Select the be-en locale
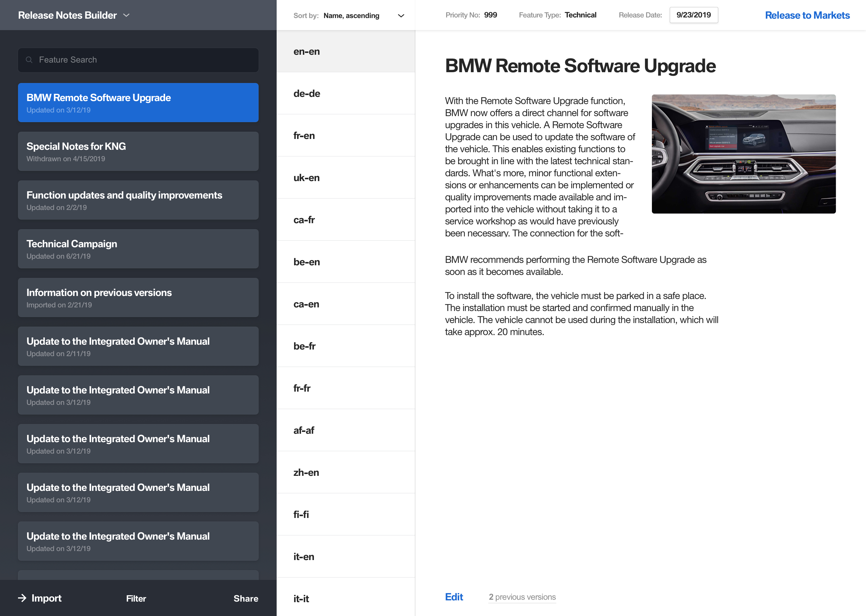The height and width of the screenshot is (616, 866). point(346,262)
